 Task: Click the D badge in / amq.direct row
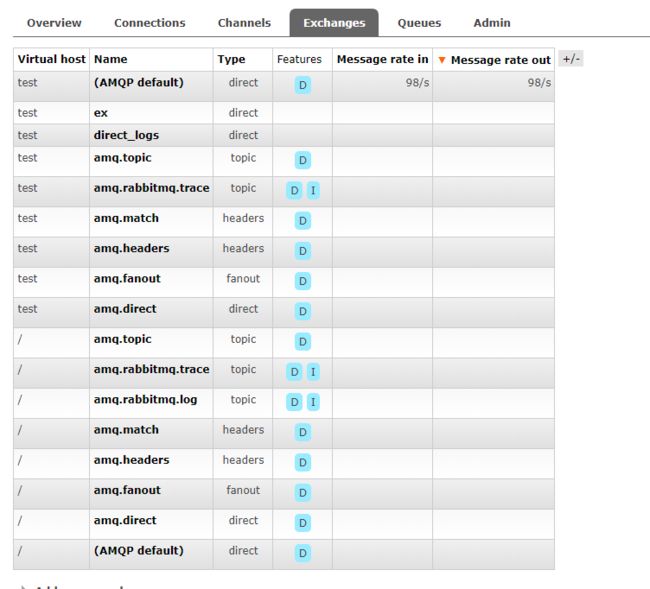303,523
